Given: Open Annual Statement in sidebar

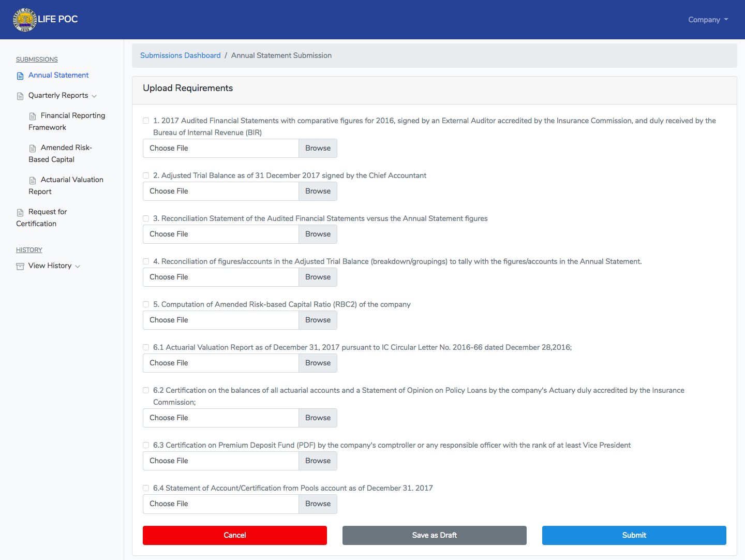Looking at the screenshot, I should [58, 75].
